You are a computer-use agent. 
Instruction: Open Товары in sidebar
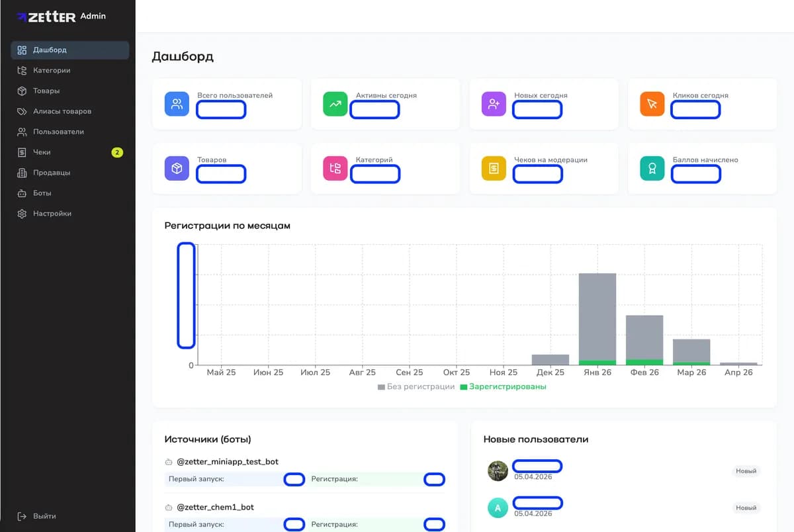(x=70, y=91)
